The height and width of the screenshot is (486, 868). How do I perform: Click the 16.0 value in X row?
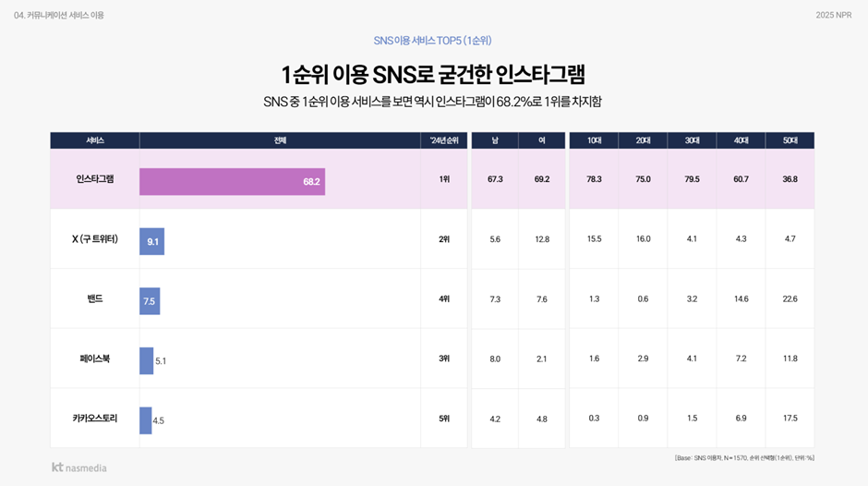point(643,239)
